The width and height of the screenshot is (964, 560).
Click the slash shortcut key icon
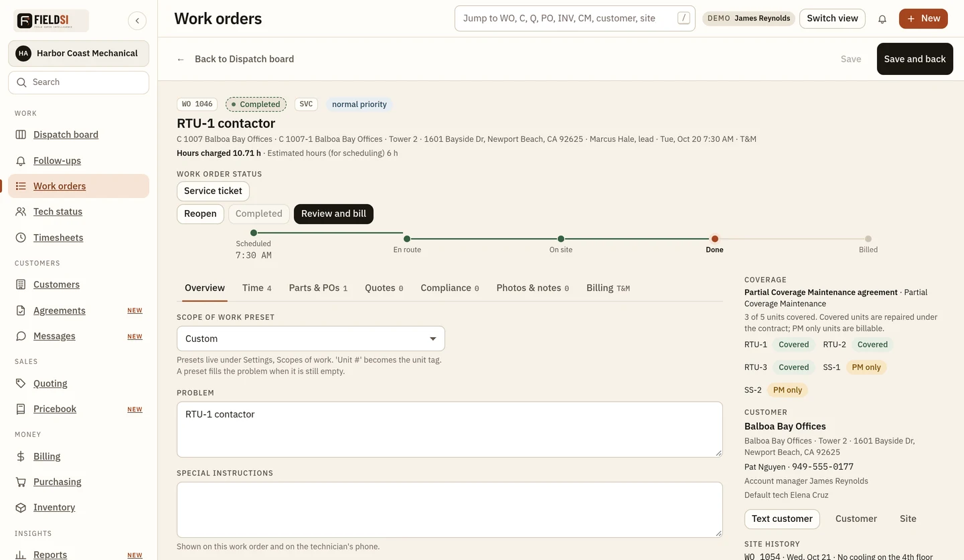tap(684, 18)
